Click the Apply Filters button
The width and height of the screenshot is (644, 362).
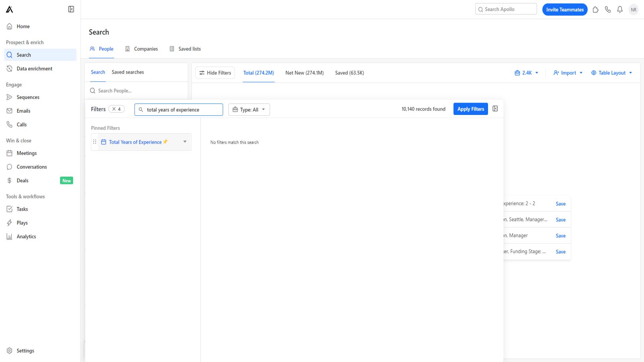coord(470,109)
